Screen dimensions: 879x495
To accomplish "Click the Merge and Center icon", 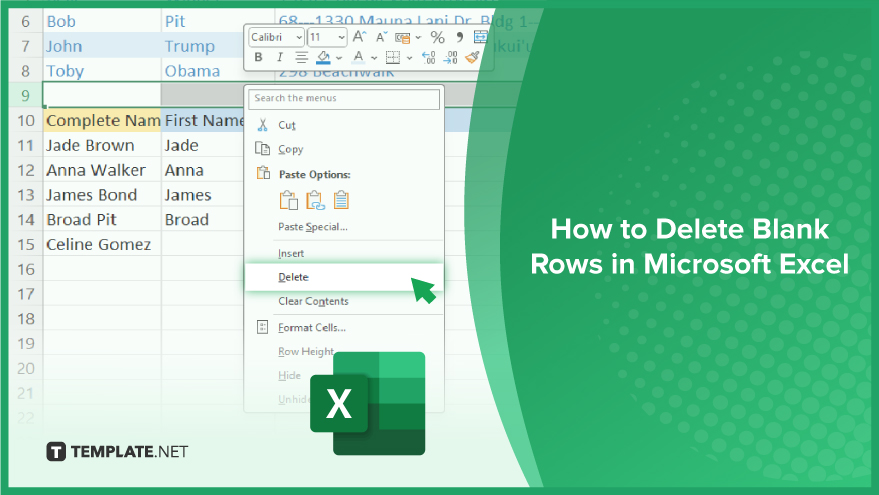I will (480, 37).
